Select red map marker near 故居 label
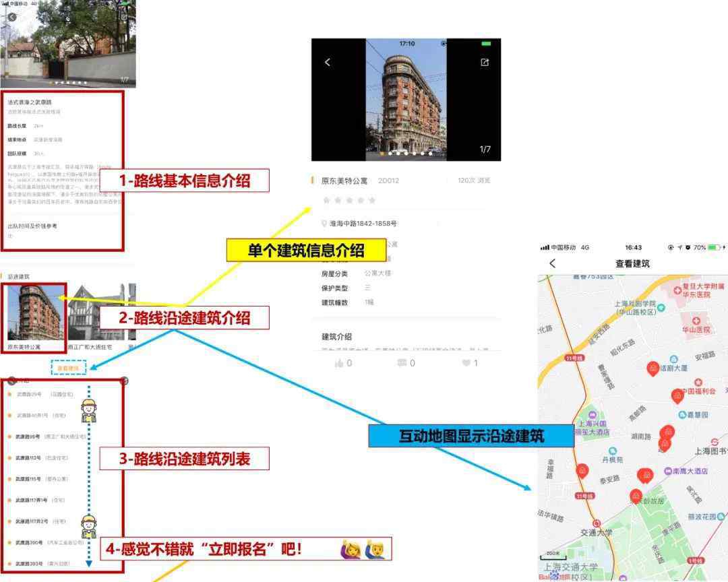The height and width of the screenshot is (582, 728). click(x=636, y=496)
